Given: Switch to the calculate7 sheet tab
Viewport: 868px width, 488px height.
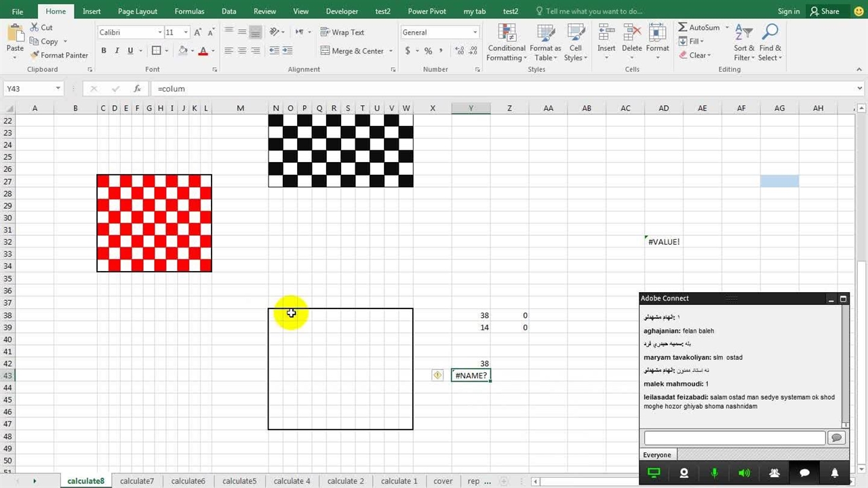Looking at the screenshot, I should pos(137,481).
